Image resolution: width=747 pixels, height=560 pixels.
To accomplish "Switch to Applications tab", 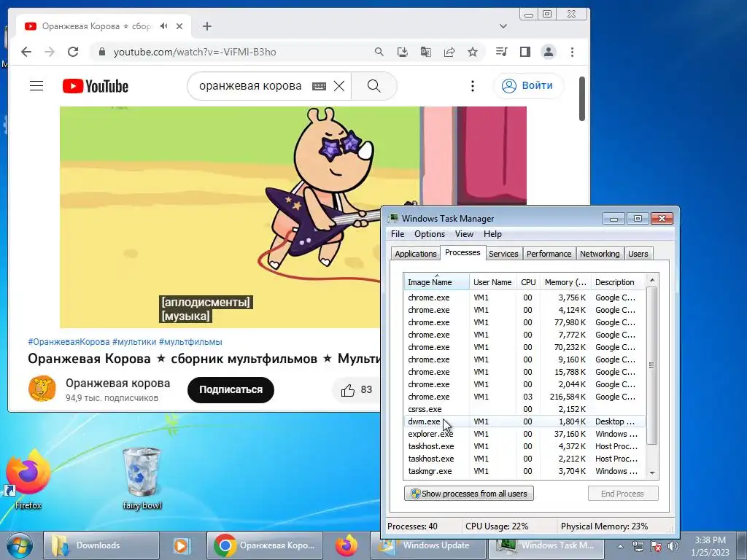I will [415, 254].
